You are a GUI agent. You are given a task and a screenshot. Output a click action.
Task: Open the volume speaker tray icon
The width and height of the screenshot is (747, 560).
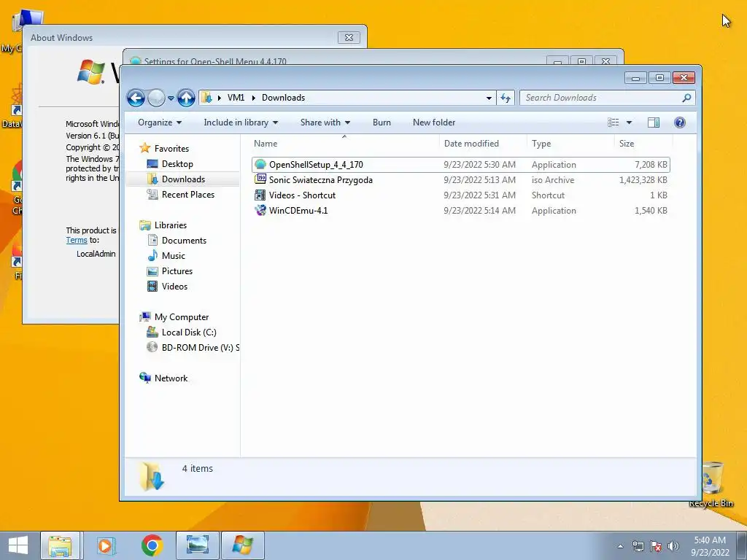tap(673, 546)
